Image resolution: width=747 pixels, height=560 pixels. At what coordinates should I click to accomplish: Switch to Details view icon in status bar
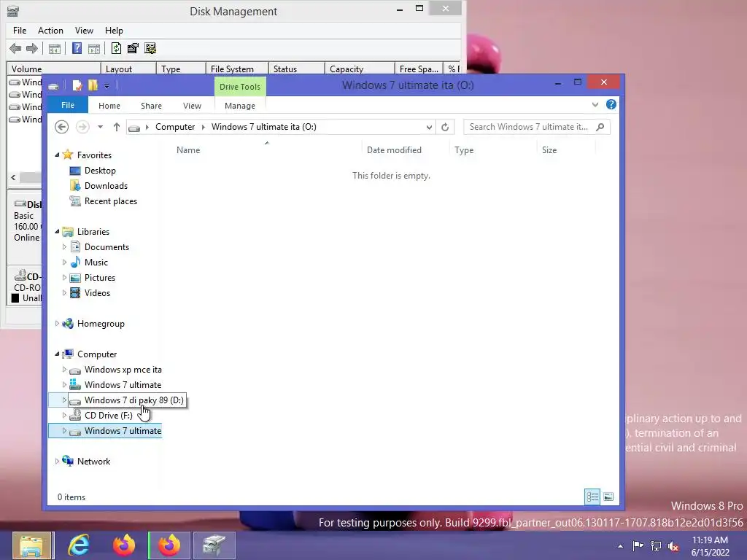(592, 497)
